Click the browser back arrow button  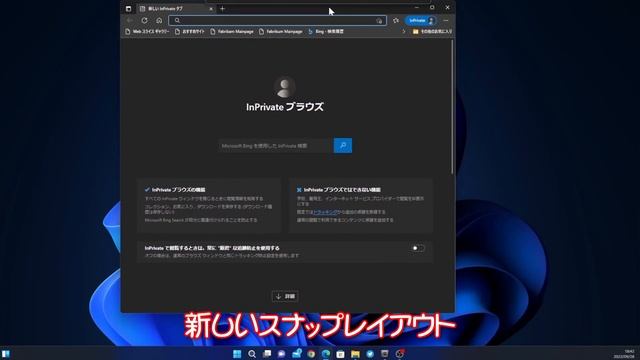tap(130, 20)
